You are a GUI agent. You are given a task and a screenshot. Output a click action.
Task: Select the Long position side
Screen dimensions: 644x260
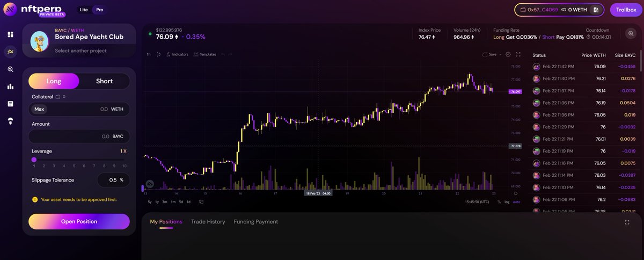coord(54,81)
